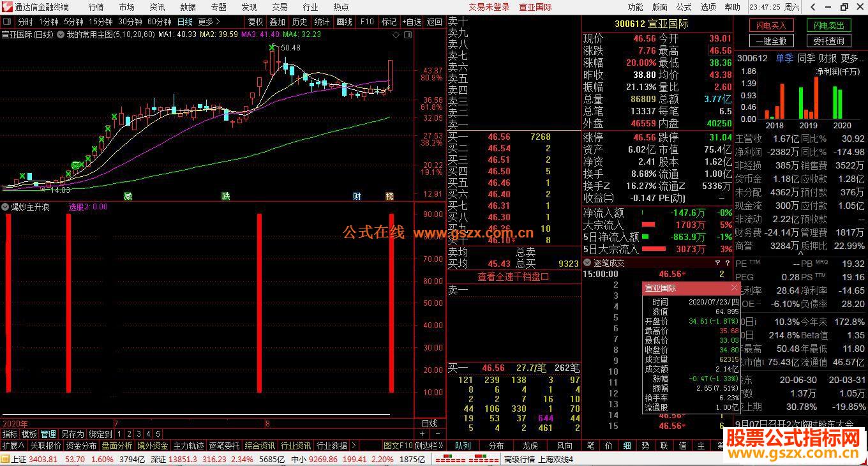
Task: Click the 交易未登录 status text
Action: 489,7
